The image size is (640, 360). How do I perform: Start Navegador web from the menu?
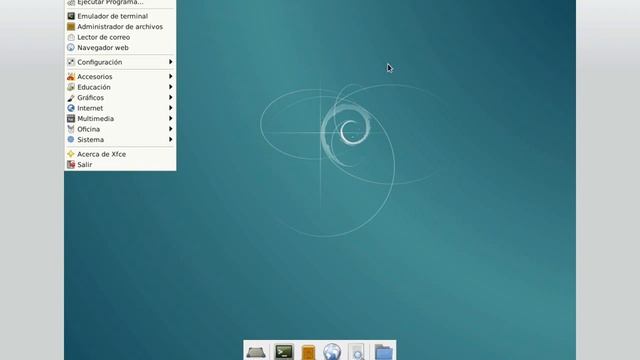120,48
